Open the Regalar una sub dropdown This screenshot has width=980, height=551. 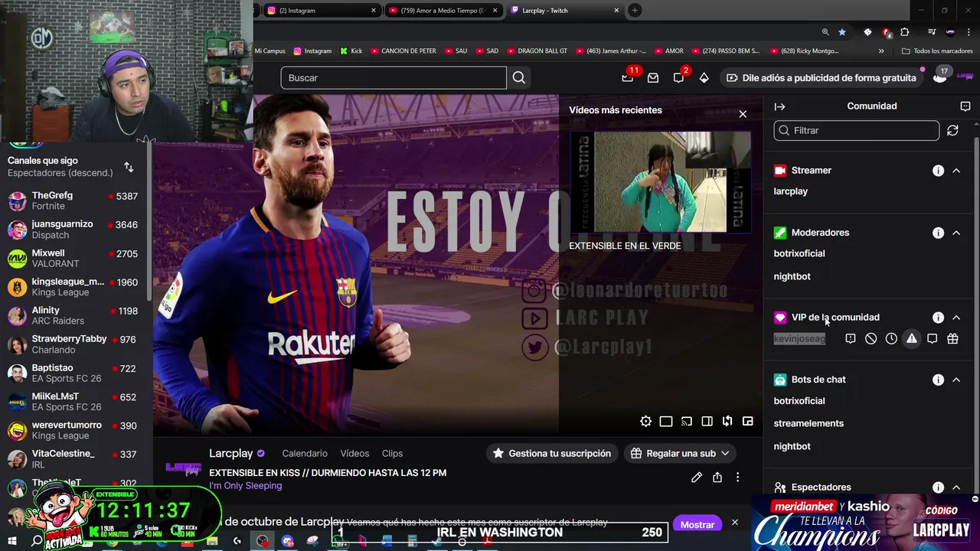681,454
